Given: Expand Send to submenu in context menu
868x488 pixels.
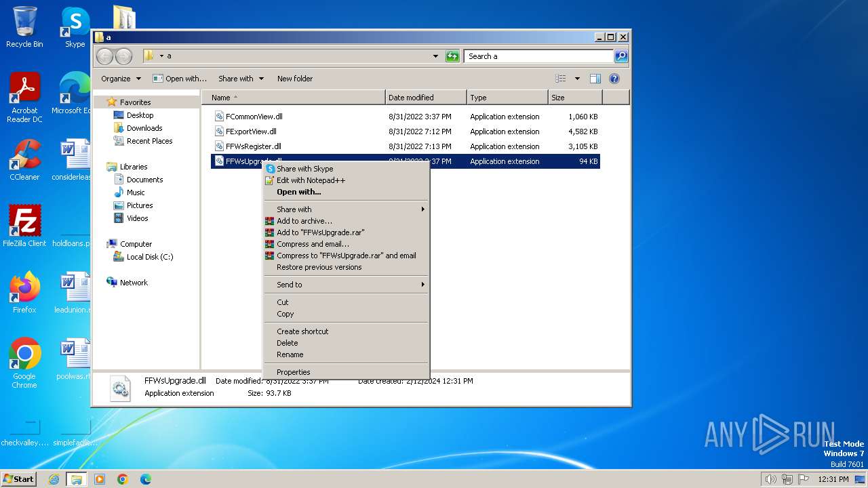Looking at the screenshot, I should [x=347, y=285].
